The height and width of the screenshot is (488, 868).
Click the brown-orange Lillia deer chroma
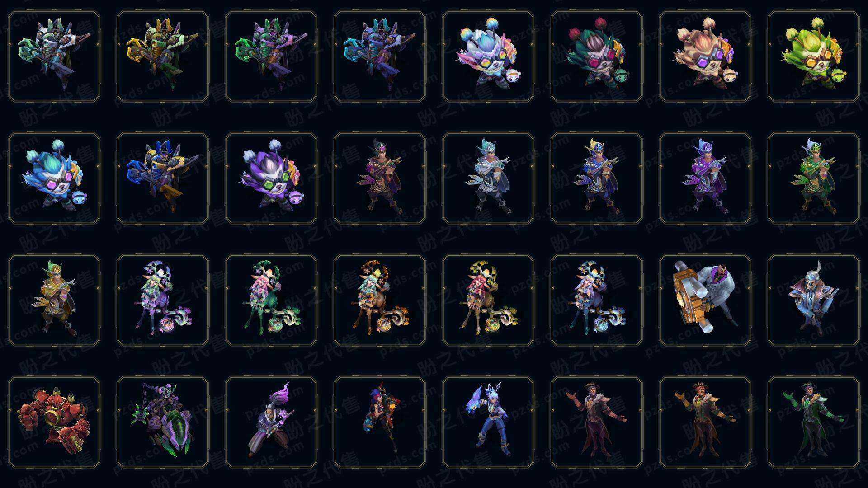(380, 300)
